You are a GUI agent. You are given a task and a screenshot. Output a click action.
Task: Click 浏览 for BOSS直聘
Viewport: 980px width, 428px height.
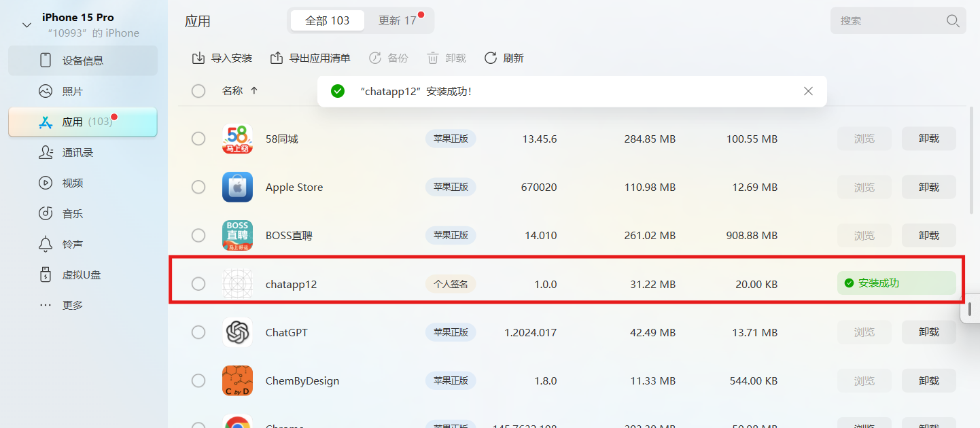click(x=864, y=235)
